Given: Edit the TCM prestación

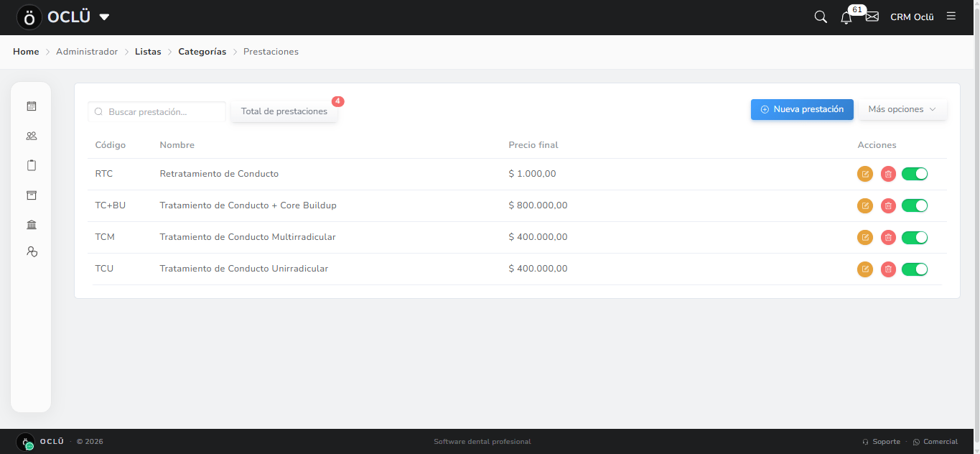Looking at the screenshot, I should pos(865,237).
